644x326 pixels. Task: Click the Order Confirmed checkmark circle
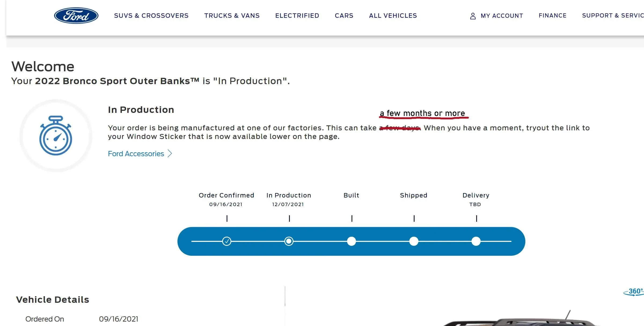click(x=227, y=241)
